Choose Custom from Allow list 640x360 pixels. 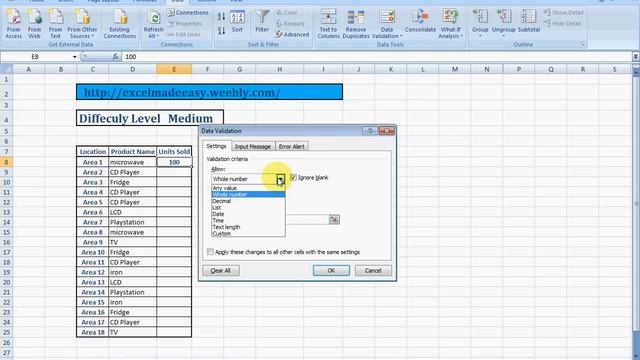248,233
